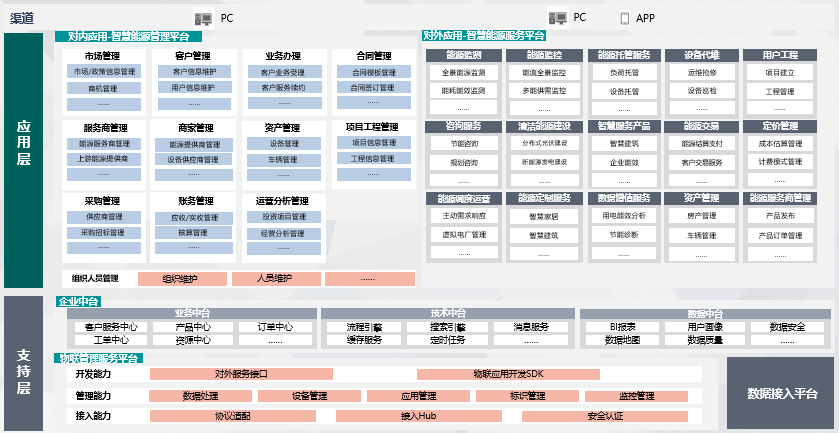Click 项目信息管理 item
This screenshot has height=433, width=839.
pos(374,143)
